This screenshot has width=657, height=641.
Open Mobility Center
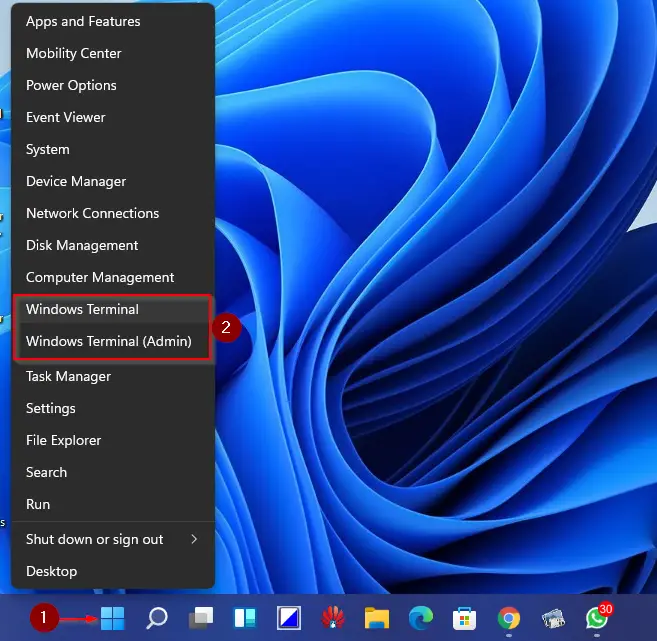tap(113, 53)
